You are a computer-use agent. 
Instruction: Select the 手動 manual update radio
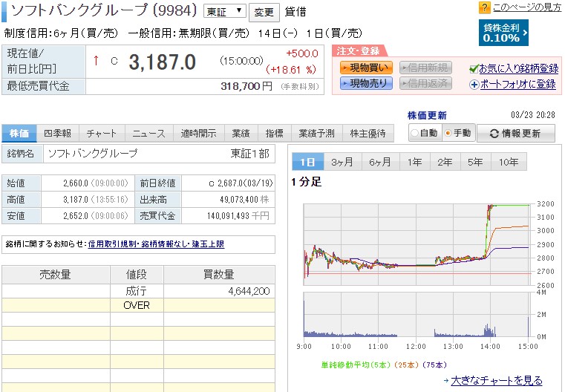tap(448, 133)
